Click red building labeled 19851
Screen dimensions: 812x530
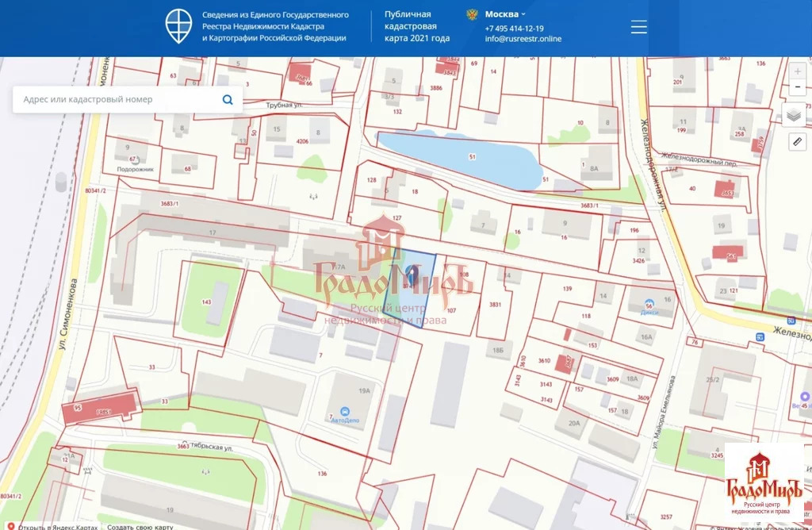[x=101, y=408]
